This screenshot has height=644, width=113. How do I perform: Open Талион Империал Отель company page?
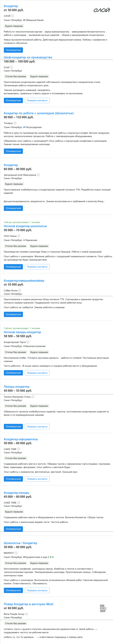click(17, 397)
